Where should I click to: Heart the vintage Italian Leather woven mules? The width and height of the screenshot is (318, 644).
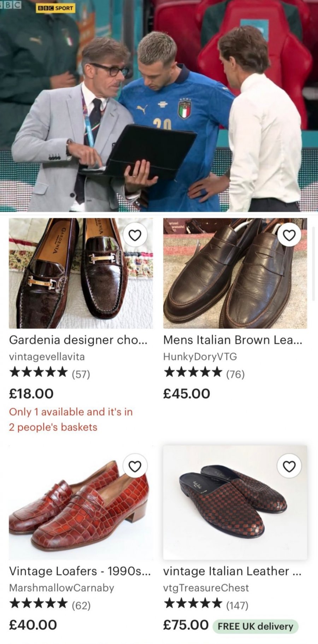pyautogui.click(x=289, y=466)
